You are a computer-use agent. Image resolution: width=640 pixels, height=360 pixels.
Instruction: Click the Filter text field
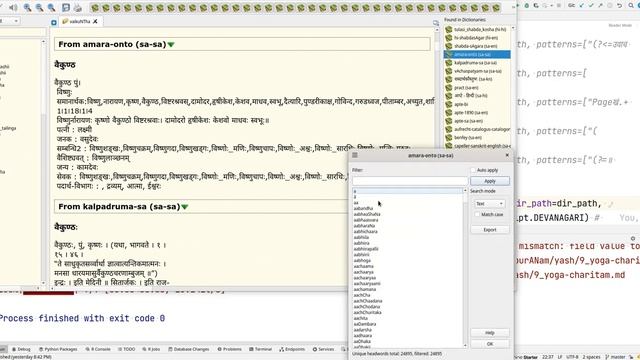(x=410, y=180)
